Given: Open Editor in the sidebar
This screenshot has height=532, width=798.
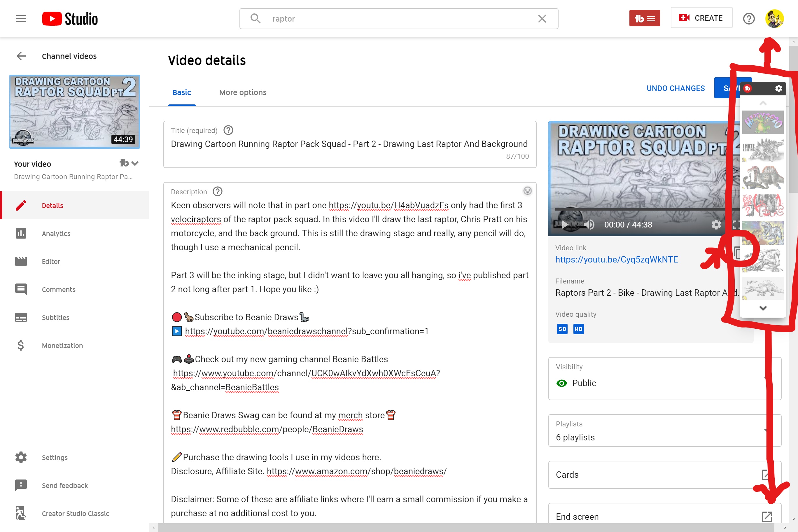Looking at the screenshot, I should (x=75, y=261).
